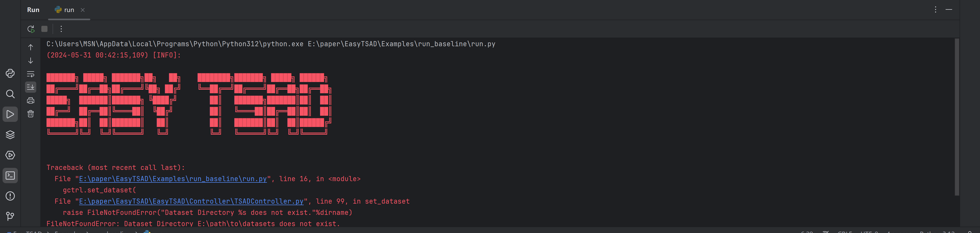This screenshot has height=233, width=980.
Task: Close the 'run' tab
Action: 82,10
